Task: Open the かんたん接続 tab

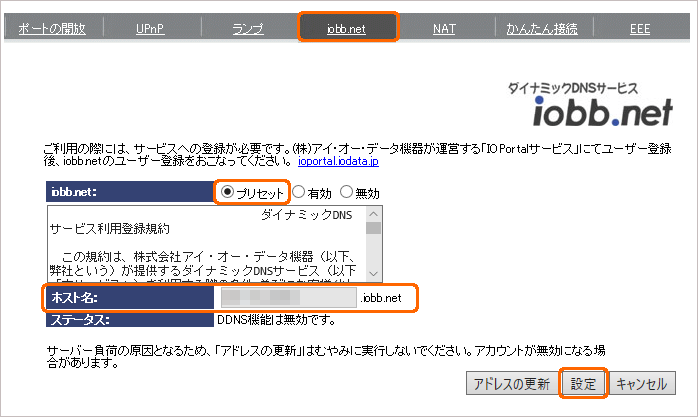Action: coord(542,29)
